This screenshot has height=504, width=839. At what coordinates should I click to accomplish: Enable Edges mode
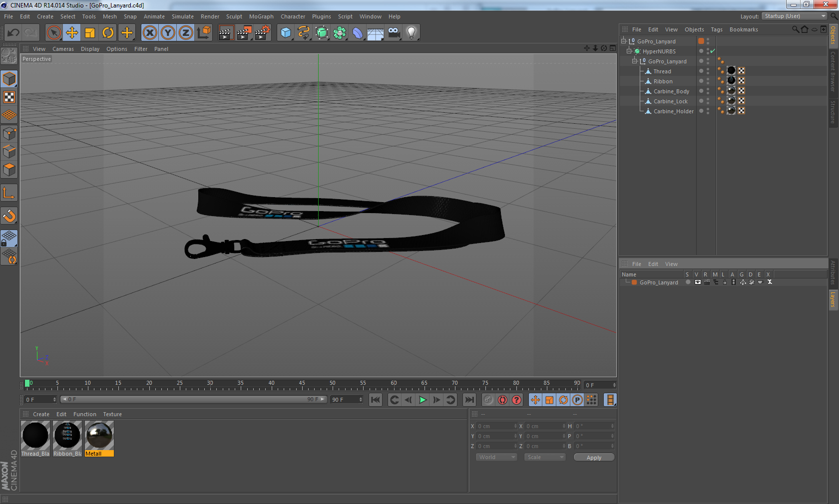click(x=9, y=152)
